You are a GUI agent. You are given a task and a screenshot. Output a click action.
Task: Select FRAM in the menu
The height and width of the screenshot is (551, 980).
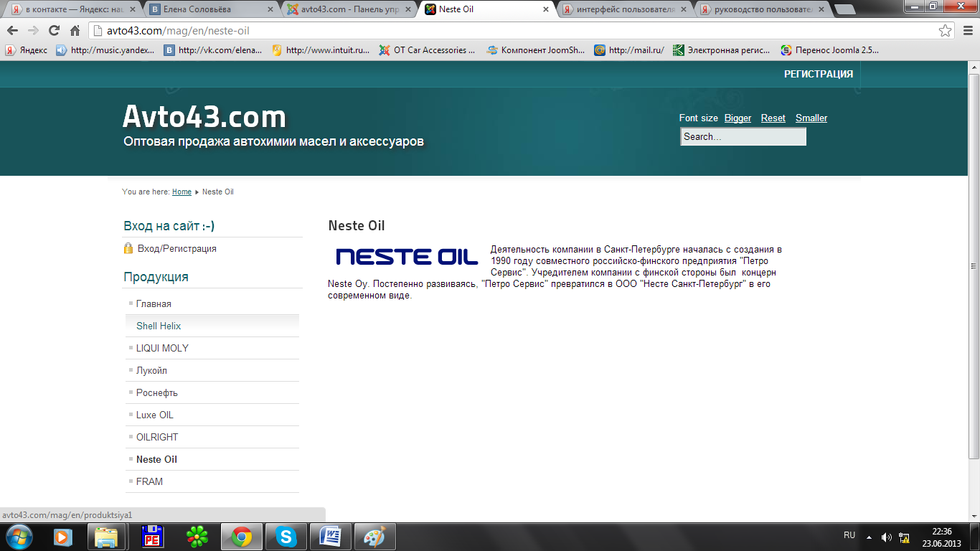point(212,481)
